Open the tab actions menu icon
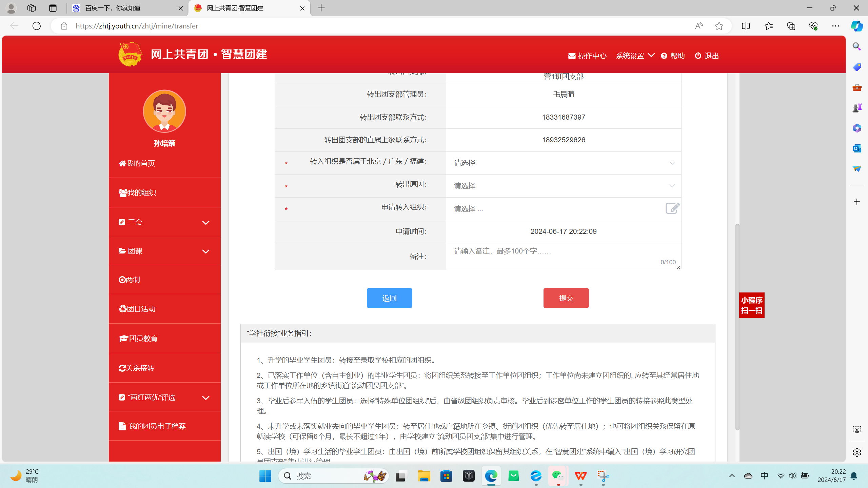The width and height of the screenshot is (868, 488). [53, 8]
